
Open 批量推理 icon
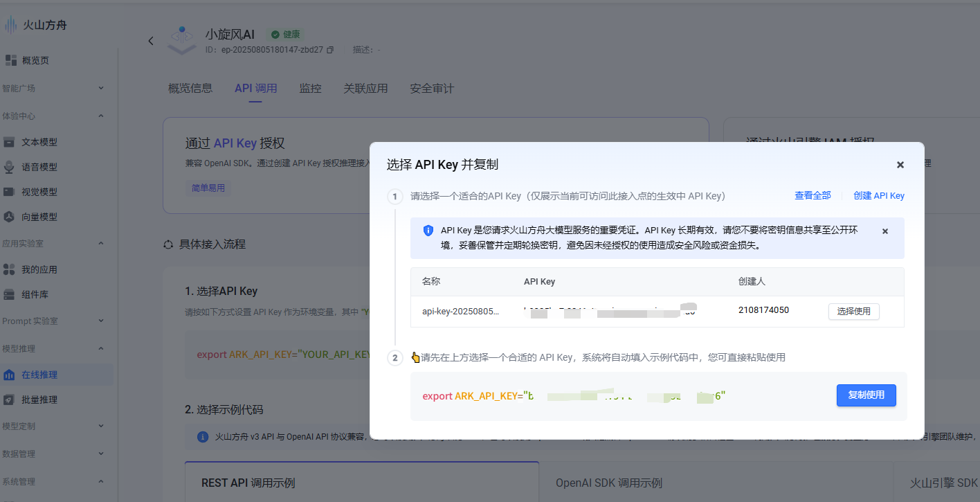9,400
